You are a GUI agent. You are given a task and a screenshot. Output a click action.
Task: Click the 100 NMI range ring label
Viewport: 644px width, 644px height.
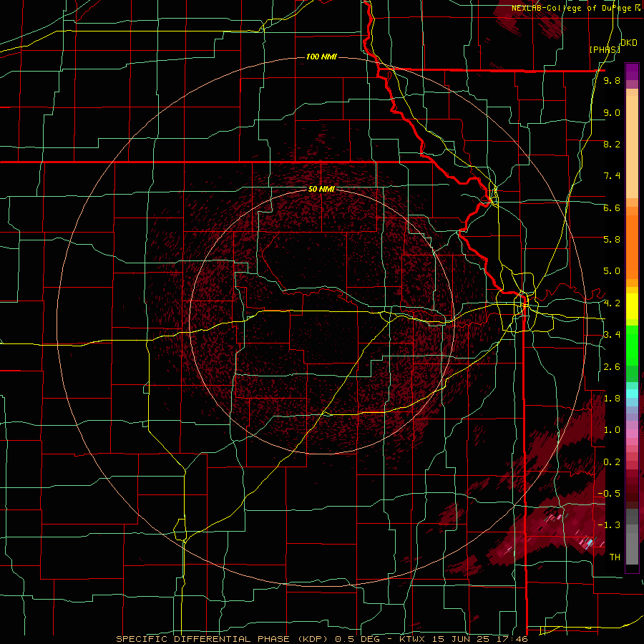pyautogui.click(x=321, y=57)
